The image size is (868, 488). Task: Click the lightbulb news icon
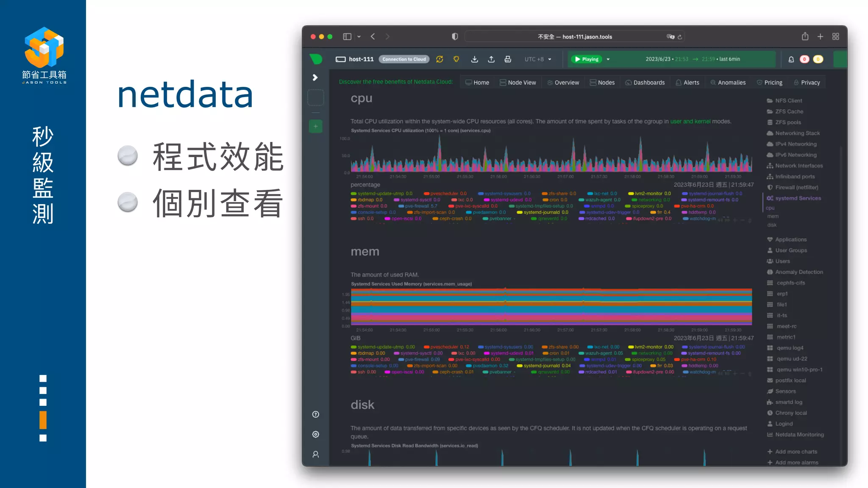[456, 59]
